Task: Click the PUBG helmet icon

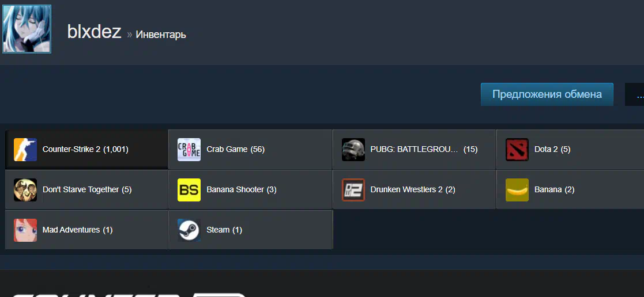Action: click(353, 149)
